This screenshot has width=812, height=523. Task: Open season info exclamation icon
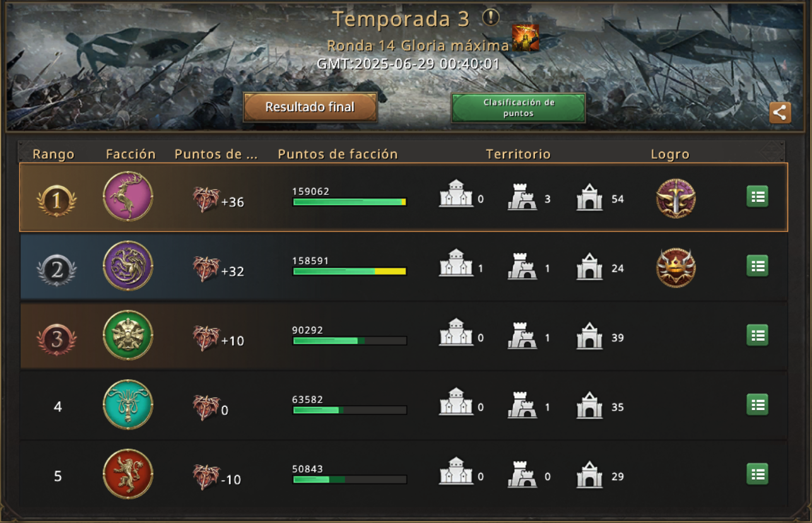pyautogui.click(x=491, y=18)
